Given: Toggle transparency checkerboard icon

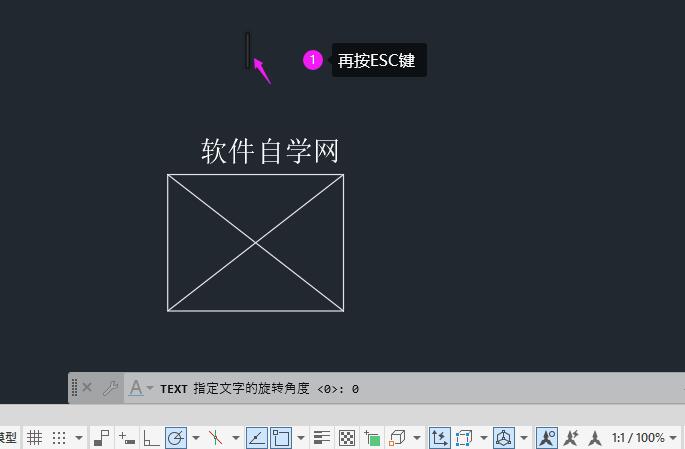Looking at the screenshot, I should (x=347, y=437).
